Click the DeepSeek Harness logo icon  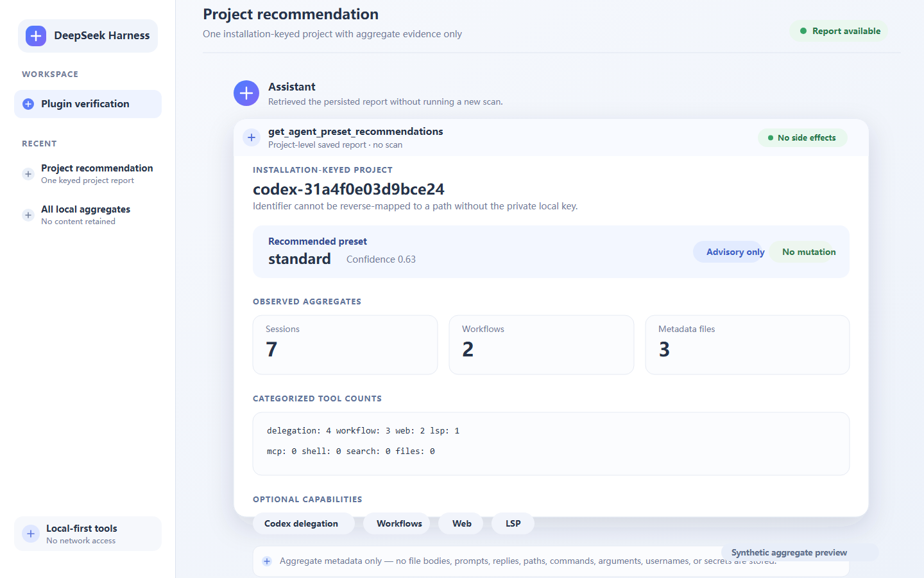pyautogui.click(x=36, y=36)
